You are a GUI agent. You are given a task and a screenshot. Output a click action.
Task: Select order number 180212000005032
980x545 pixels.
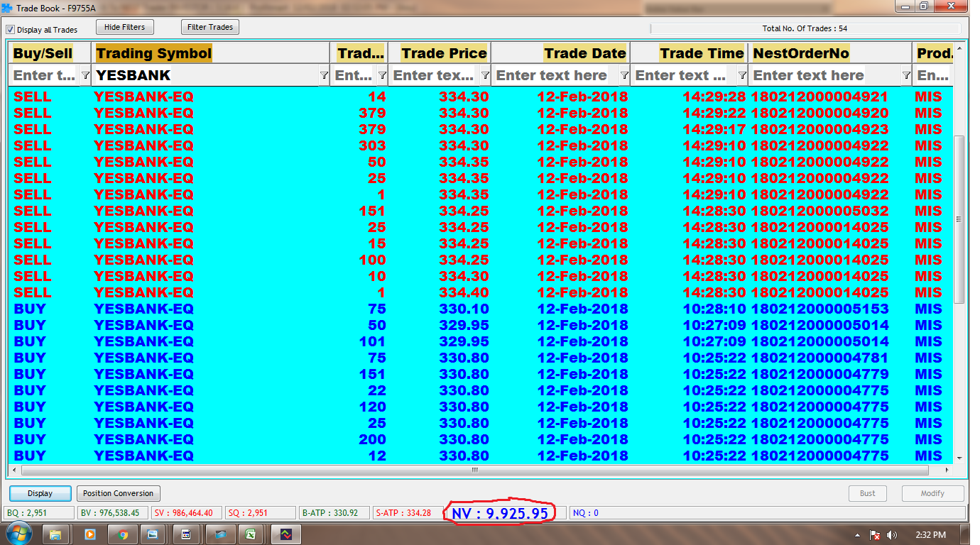[x=820, y=211]
